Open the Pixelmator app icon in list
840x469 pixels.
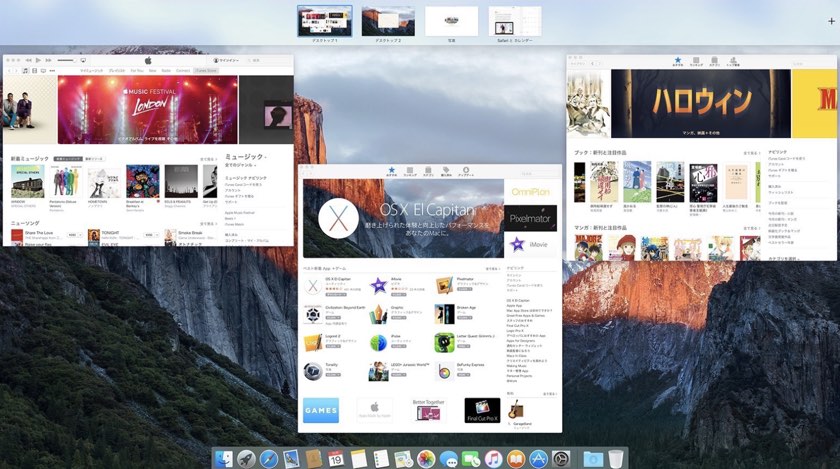pyautogui.click(x=444, y=286)
